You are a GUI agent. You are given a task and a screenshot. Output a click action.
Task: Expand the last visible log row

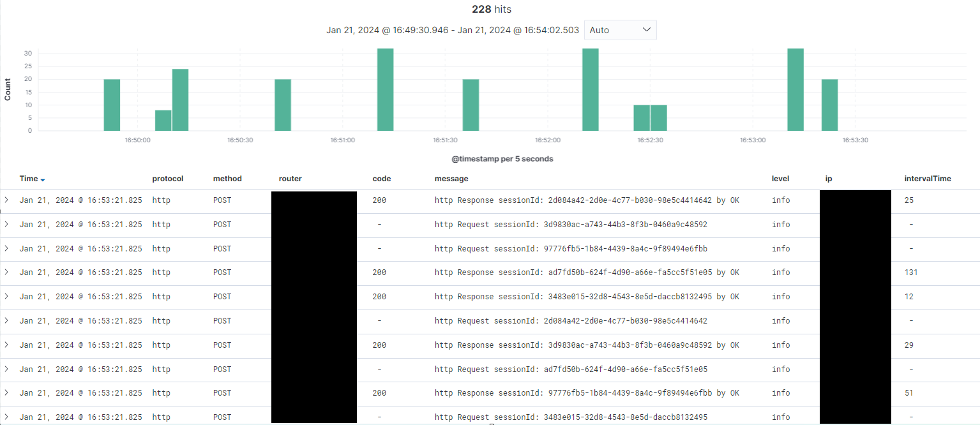coord(6,417)
